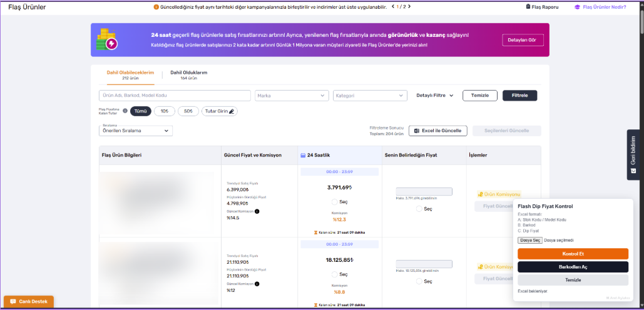The height and width of the screenshot is (310, 644).
Task: Click the 6.399,00₺ Trendyol sale price
Action: coord(238,190)
